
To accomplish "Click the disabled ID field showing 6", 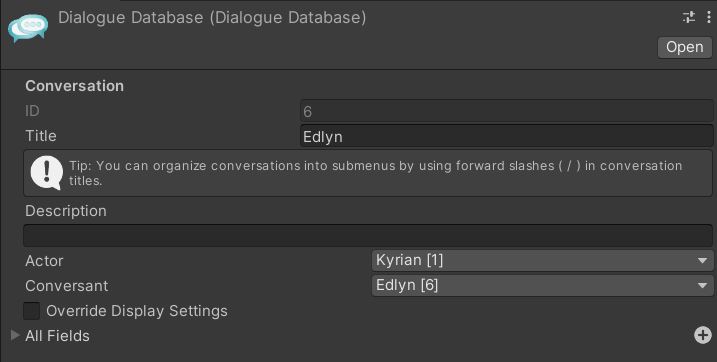I will click(507, 111).
